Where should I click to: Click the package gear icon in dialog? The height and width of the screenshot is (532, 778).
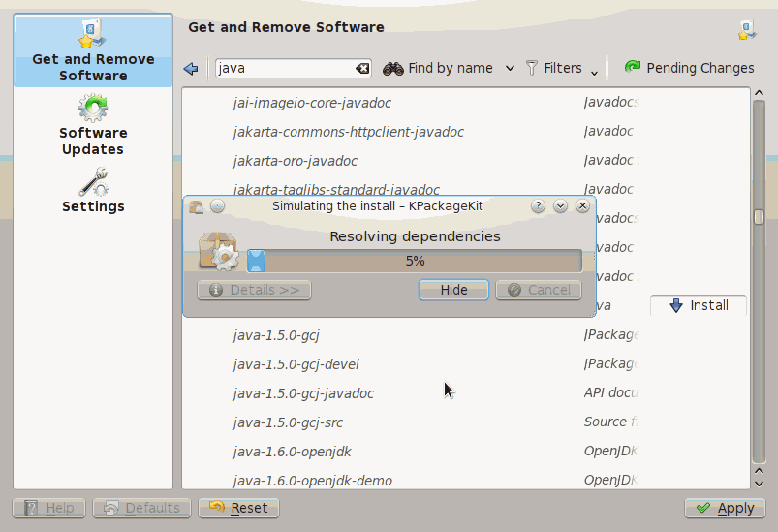coord(219,252)
